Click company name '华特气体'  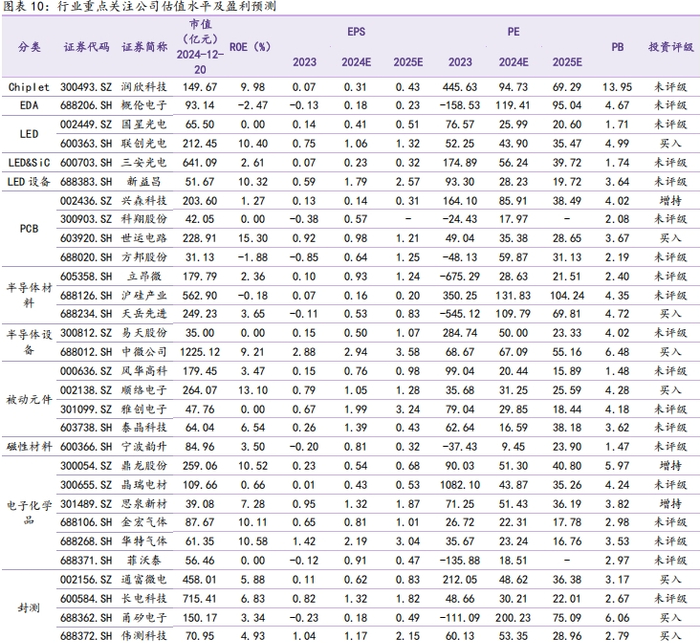coord(144,541)
